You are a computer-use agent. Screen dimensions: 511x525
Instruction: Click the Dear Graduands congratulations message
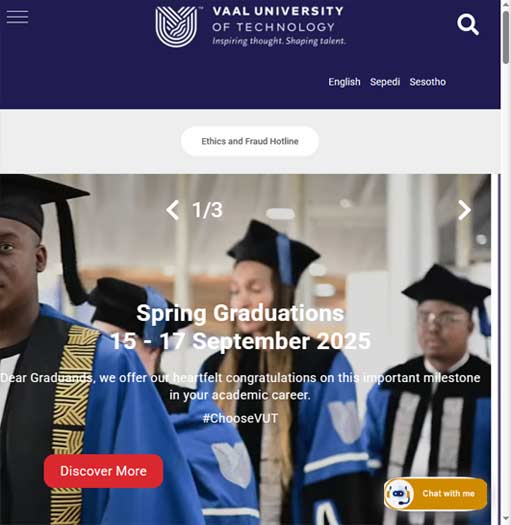point(240,386)
